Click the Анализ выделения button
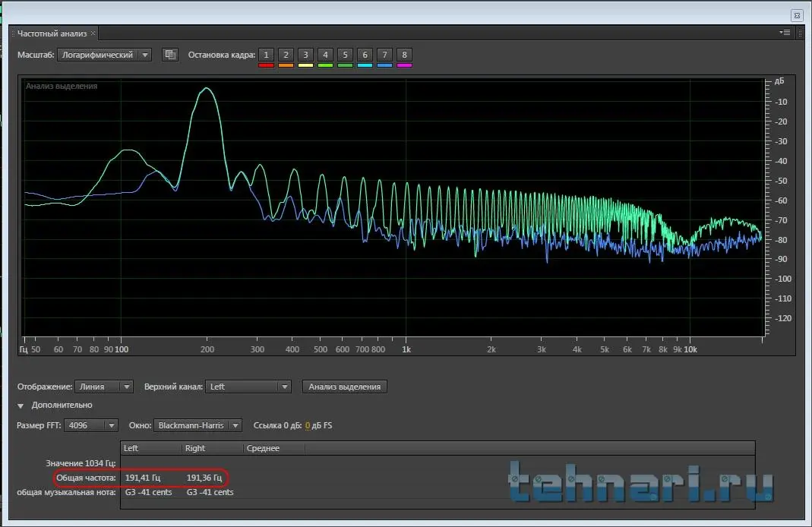Screen dimensions: 812x527 [344, 387]
